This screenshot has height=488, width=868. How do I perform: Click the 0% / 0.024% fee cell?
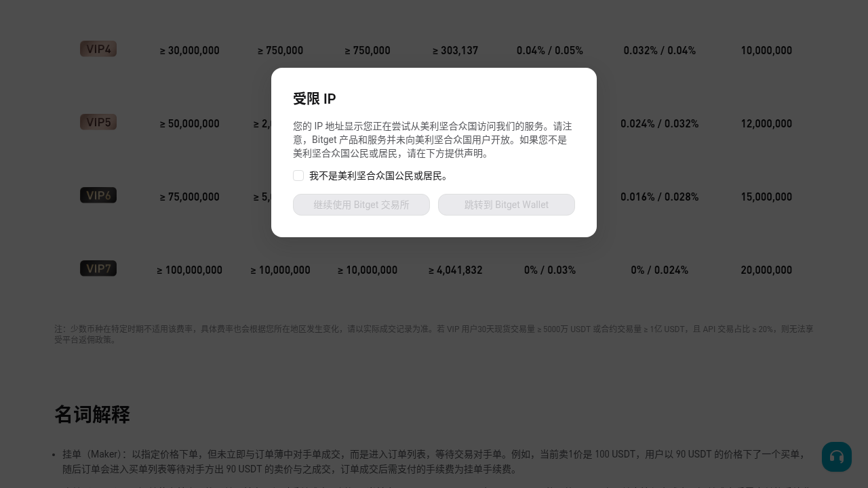[x=660, y=270]
